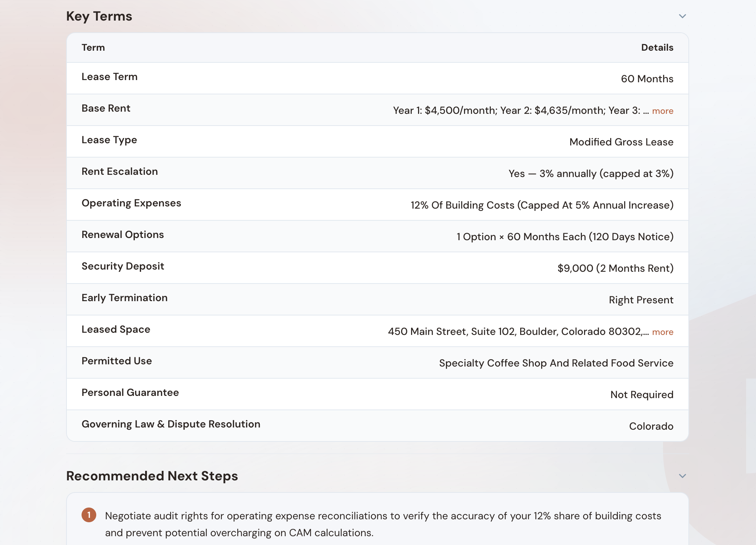This screenshot has height=545, width=756.
Task: Collapse the Key Terms section chevron
Action: 682,16
